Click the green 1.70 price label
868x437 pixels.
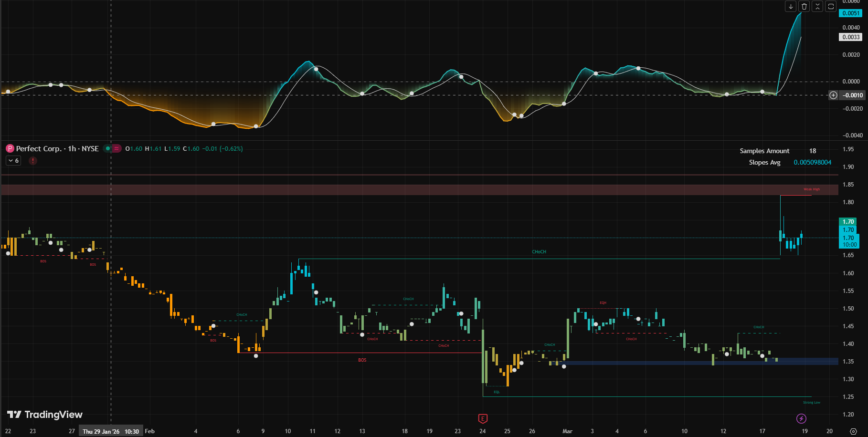(x=848, y=222)
